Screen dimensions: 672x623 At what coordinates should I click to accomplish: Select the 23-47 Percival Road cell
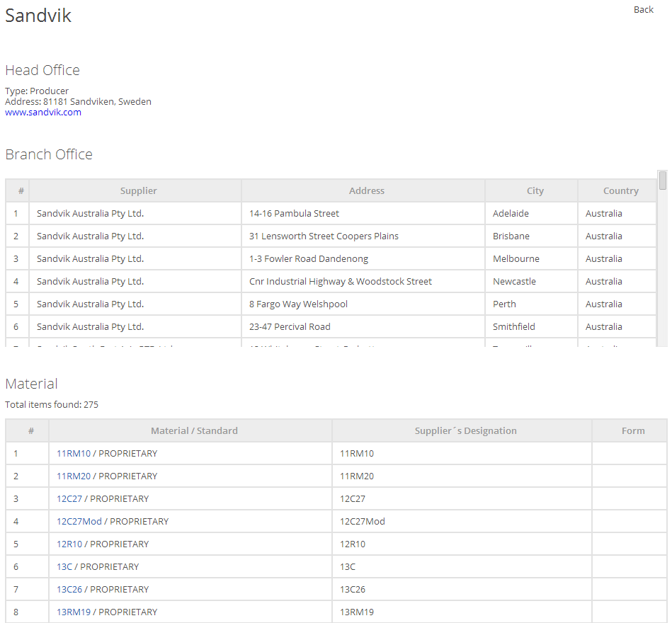click(363, 327)
